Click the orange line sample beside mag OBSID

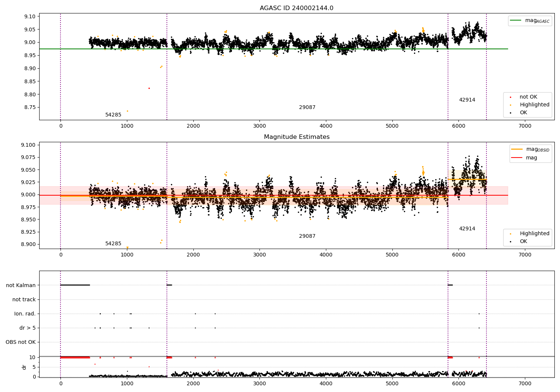click(517, 149)
